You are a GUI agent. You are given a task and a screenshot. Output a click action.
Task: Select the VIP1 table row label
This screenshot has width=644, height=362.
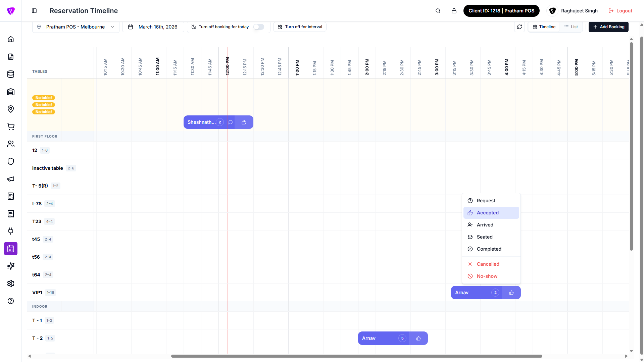[x=37, y=293]
